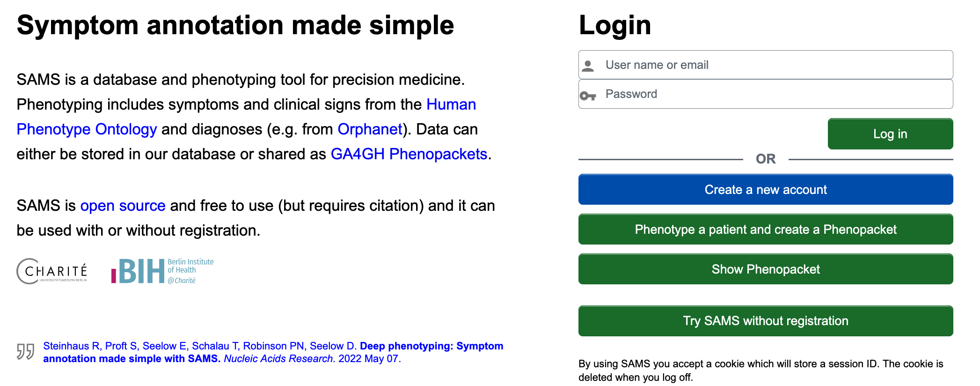Click the user silhouette icon
This screenshot has height=386, width=980.
coord(588,66)
